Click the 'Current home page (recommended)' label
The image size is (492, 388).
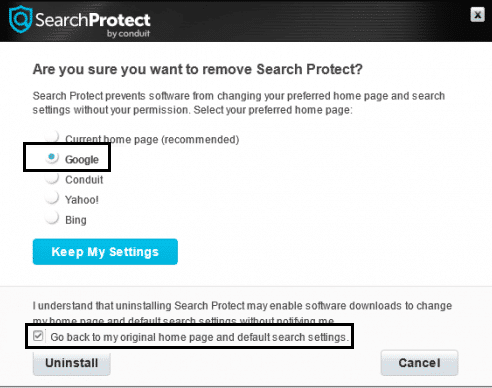(x=152, y=139)
